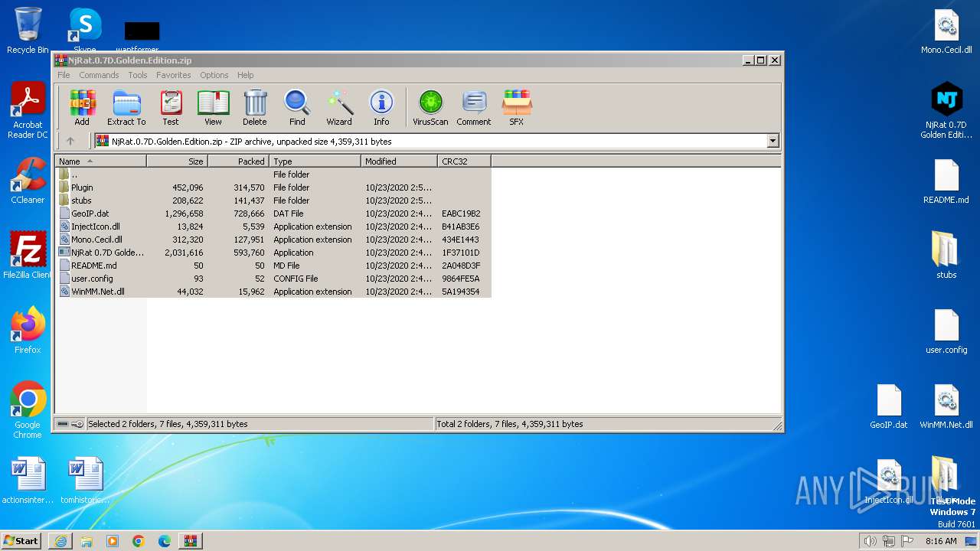Select the parent folder '..' row
The height and width of the screenshot is (551, 980).
point(273,174)
